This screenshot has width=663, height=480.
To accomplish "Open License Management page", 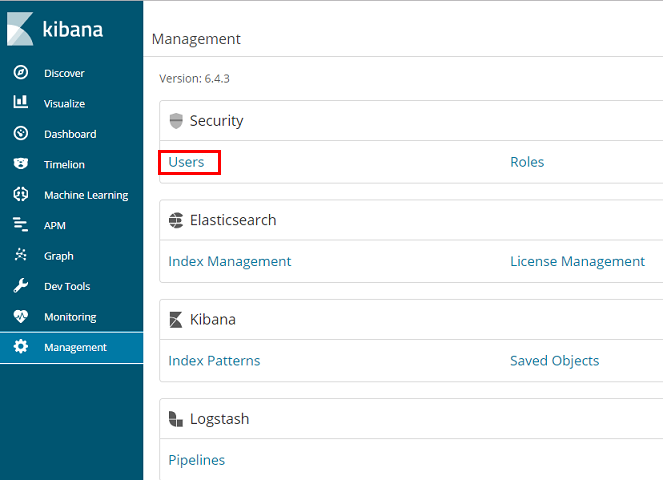I will [577, 261].
